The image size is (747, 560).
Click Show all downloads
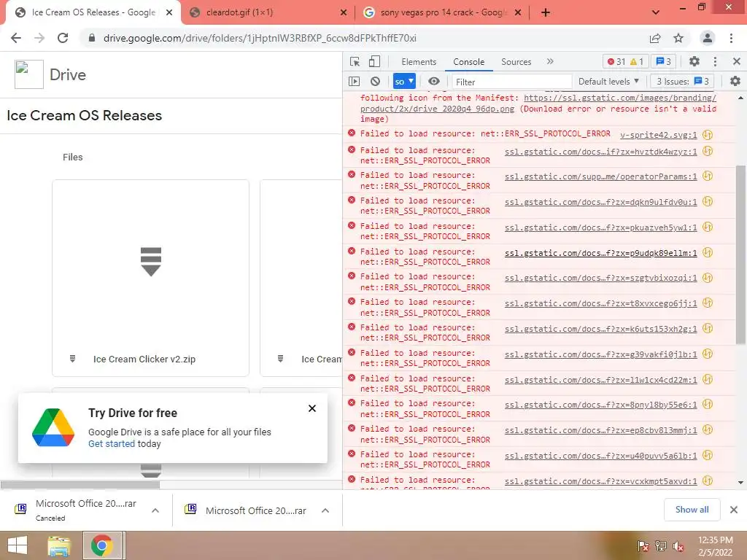692,510
